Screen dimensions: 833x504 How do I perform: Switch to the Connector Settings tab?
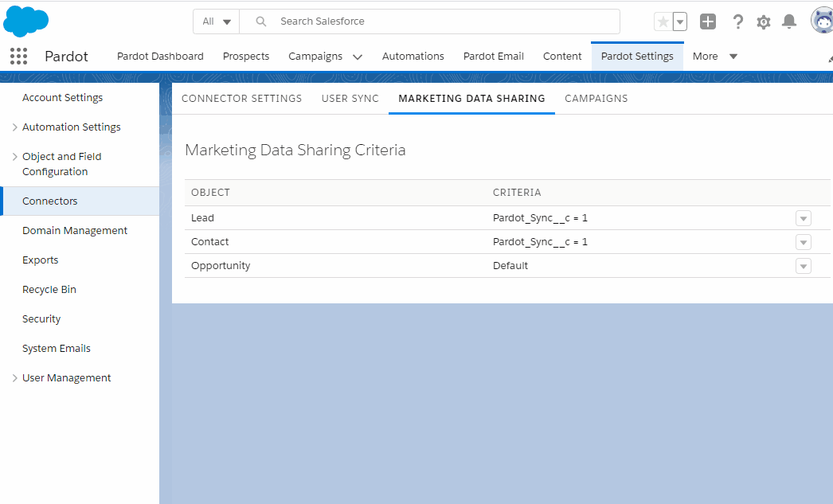(242, 99)
